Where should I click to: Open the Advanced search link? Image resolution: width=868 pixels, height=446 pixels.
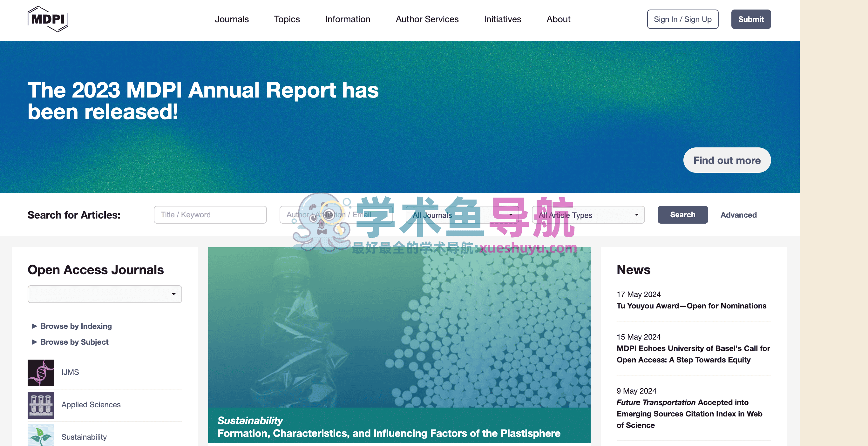pyautogui.click(x=738, y=215)
